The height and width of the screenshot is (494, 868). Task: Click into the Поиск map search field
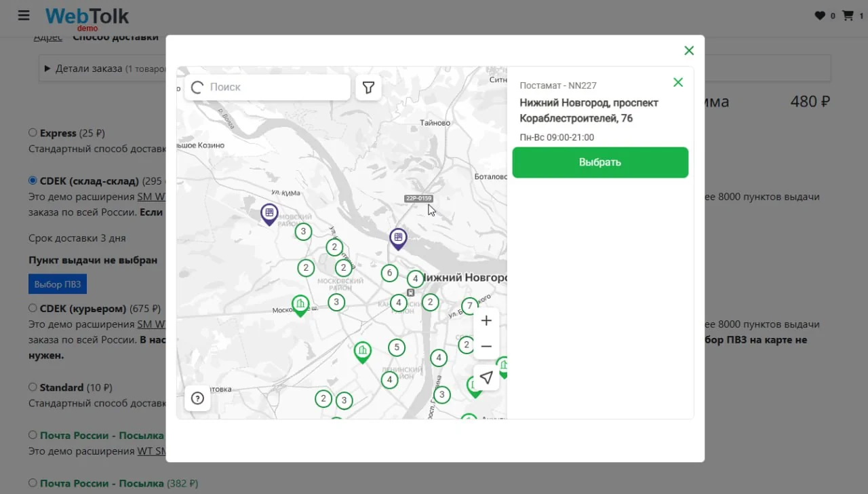(x=267, y=88)
